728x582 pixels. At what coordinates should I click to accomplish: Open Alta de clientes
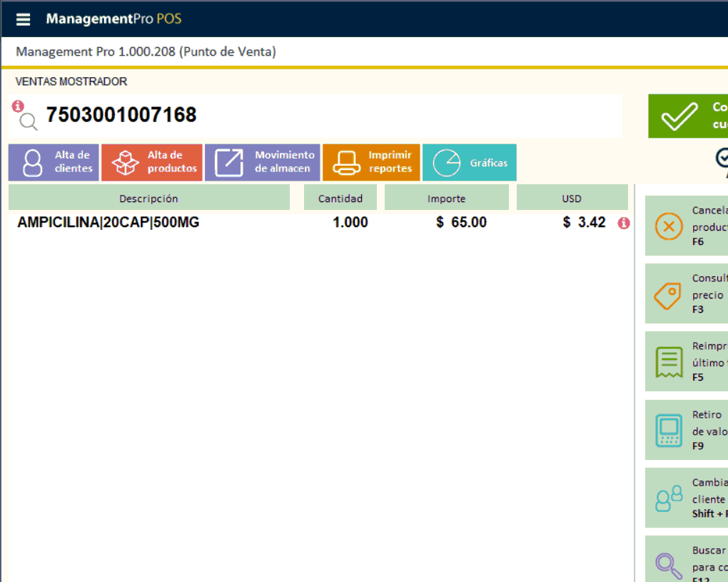coord(54,163)
